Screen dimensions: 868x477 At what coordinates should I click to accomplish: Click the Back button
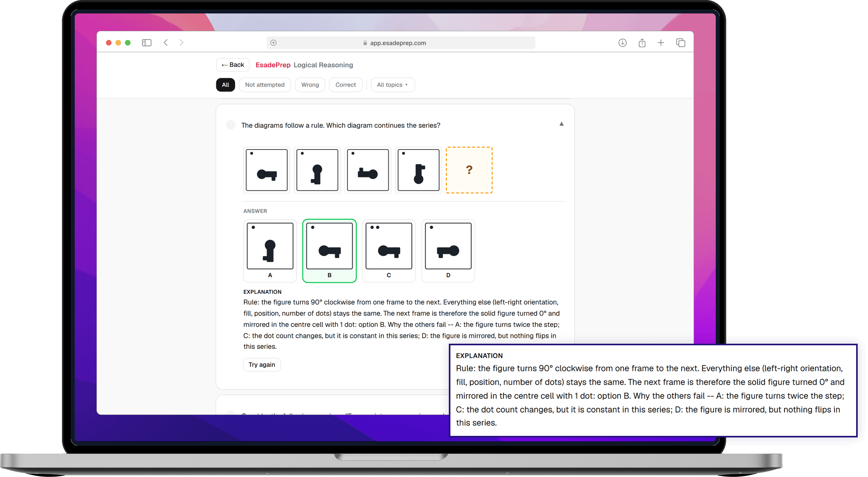(233, 65)
